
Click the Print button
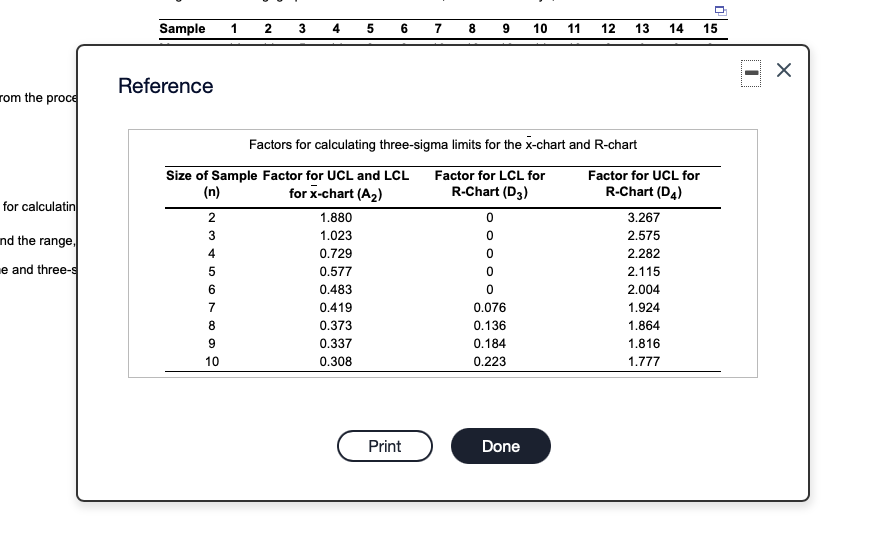pyautogui.click(x=385, y=446)
